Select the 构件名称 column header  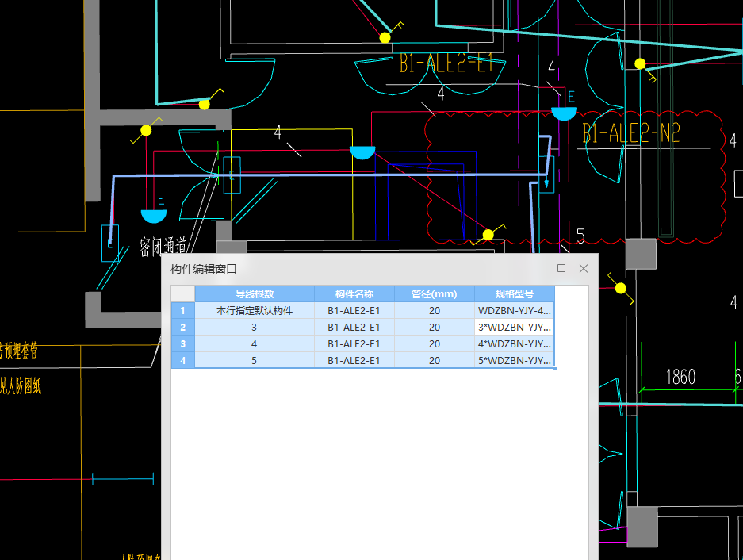pyautogui.click(x=354, y=294)
